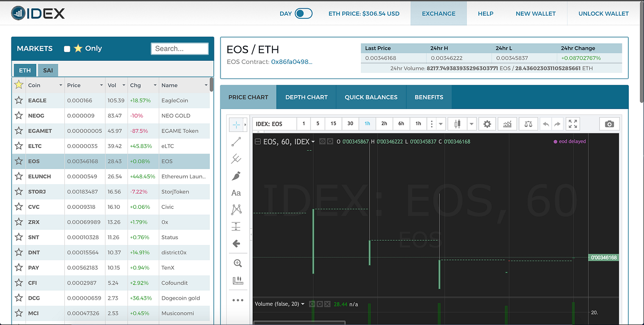Open the Volume (false, 20) legend dropdown
The height and width of the screenshot is (325, 644).
pyautogui.click(x=303, y=304)
